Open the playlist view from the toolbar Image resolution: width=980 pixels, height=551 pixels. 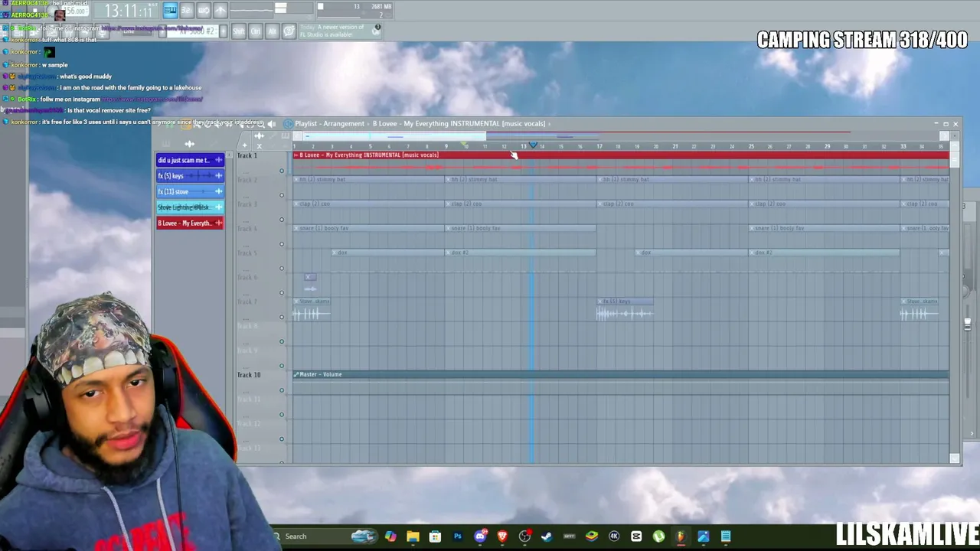click(x=170, y=10)
